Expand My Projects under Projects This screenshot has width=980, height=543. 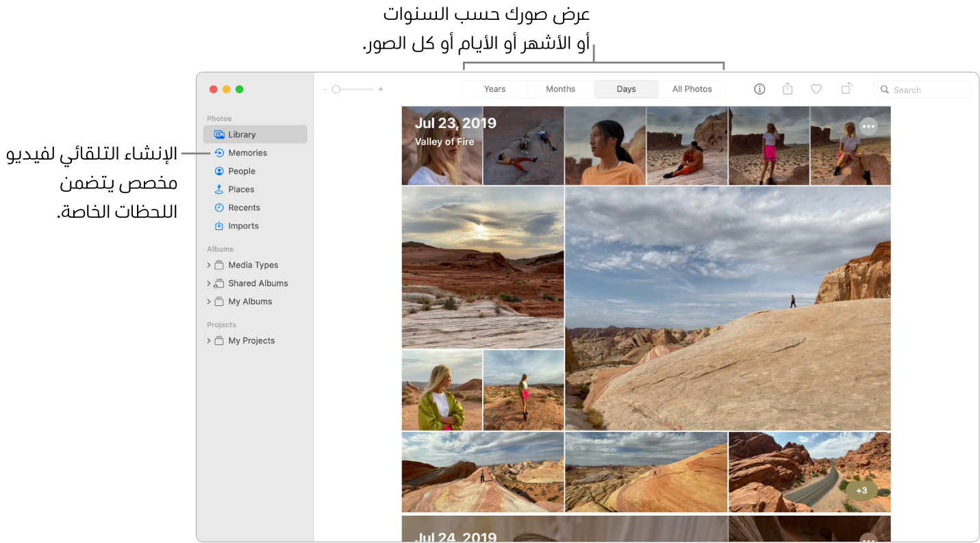[x=209, y=340]
